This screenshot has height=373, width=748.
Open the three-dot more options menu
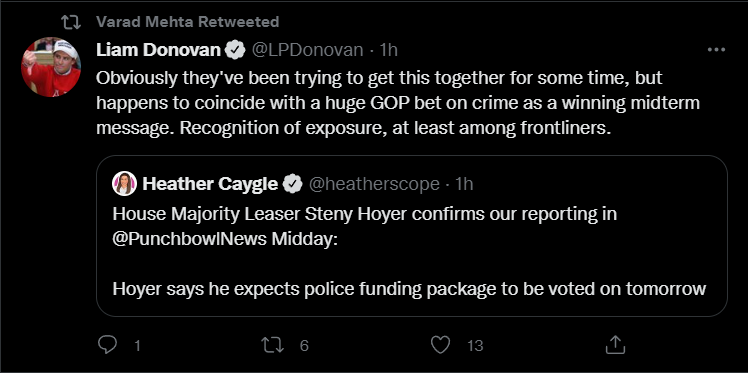716,50
